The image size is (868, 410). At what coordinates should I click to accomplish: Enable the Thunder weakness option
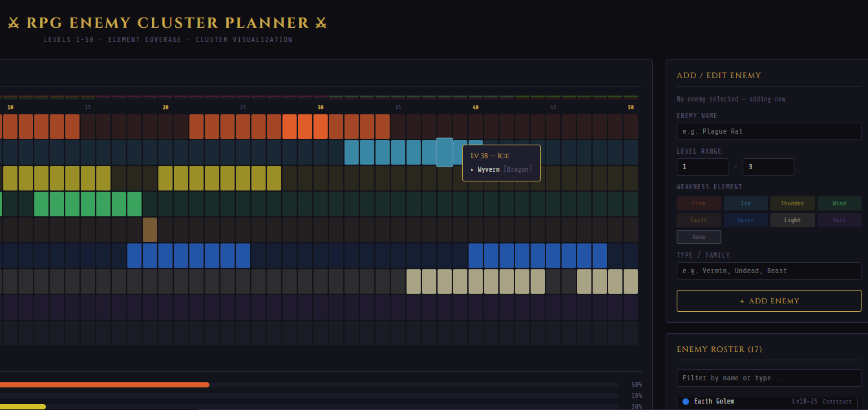point(792,203)
